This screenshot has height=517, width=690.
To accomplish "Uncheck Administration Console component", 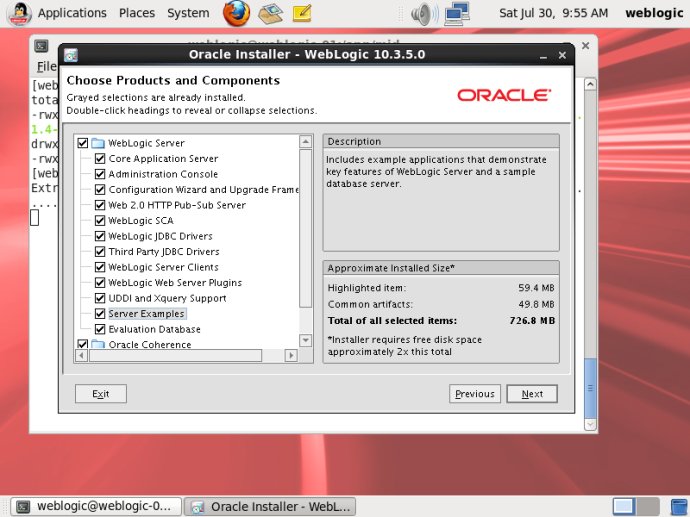I will (x=100, y=174).
